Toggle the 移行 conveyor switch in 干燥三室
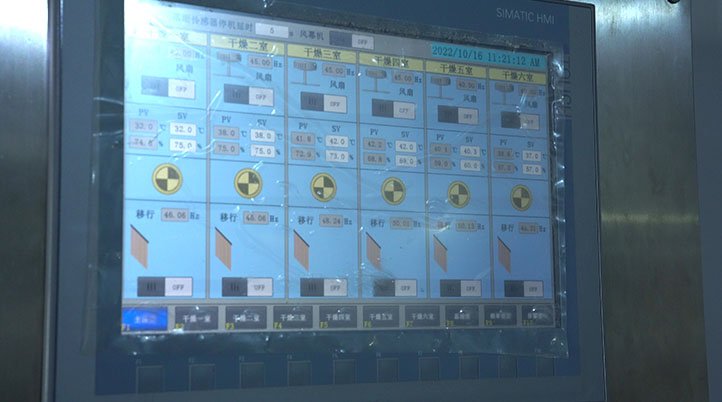The width and height of the screenshot is (722, 402). pos(321,286)
